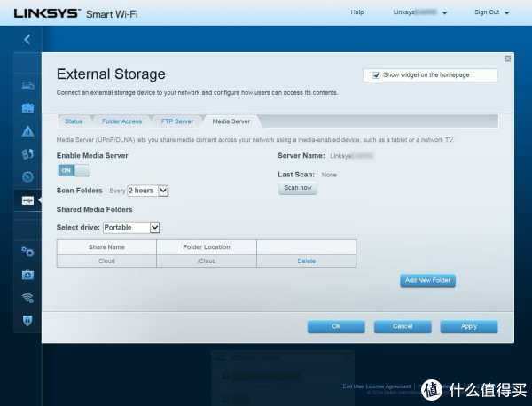Click the Linksys Smart Wi-Fi logo
Screen dimensions: 532x406
click(75, 14)
